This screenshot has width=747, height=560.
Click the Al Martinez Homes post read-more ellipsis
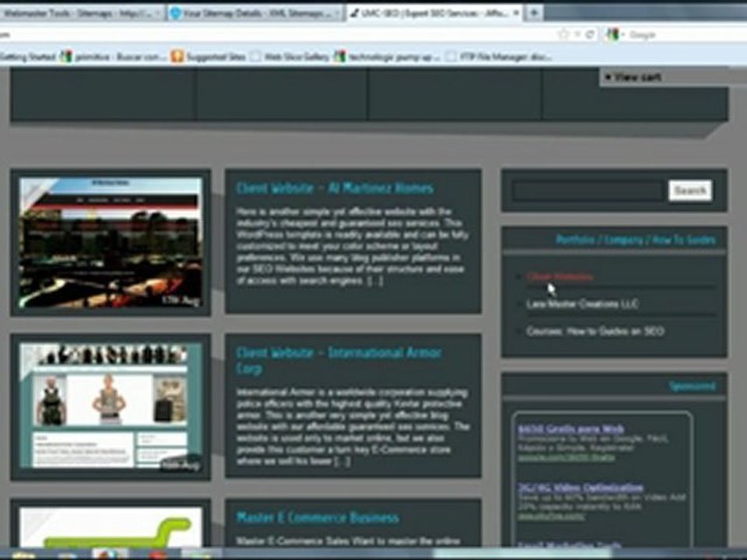point(375,281)
